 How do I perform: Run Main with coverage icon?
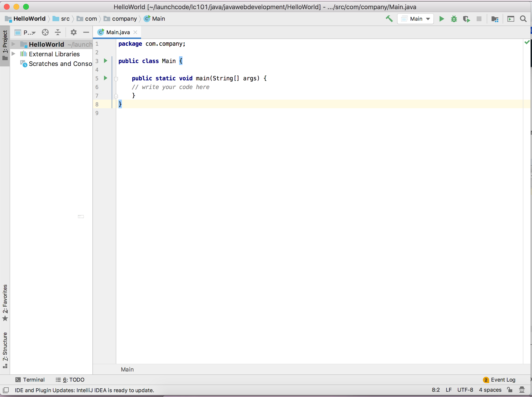(467, 19)
